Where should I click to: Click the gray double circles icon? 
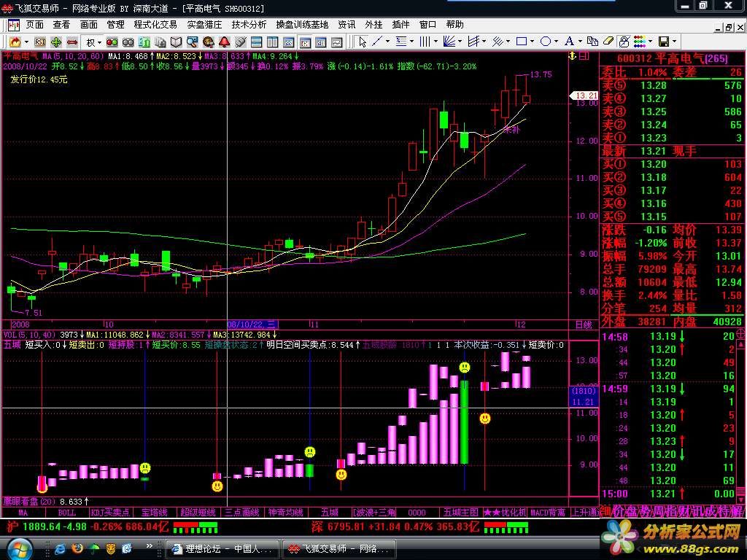click(128, 42)
